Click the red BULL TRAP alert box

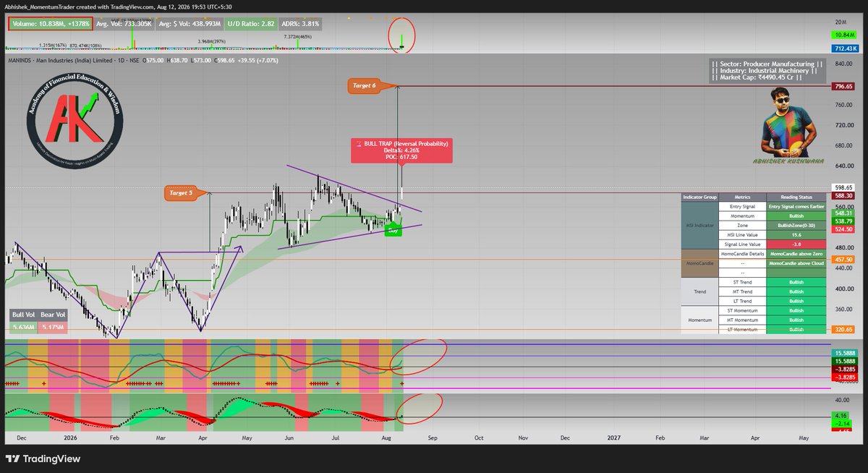coord(402,151)
